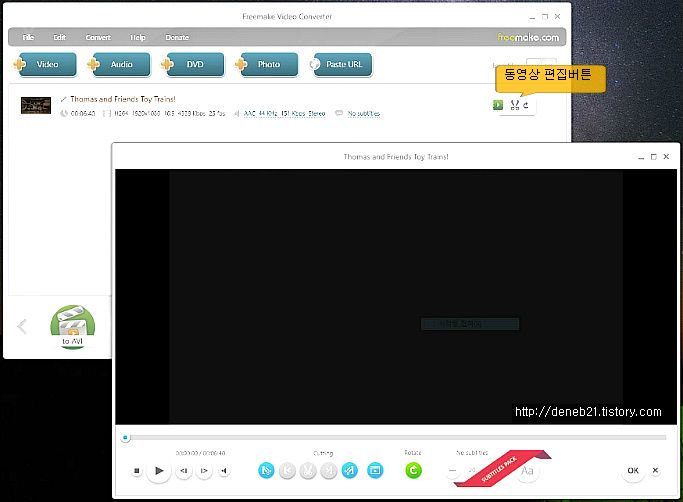Screen dimensions: 683x502
Task: Click the video preview area in editor
Action: [x=396, y=297]
